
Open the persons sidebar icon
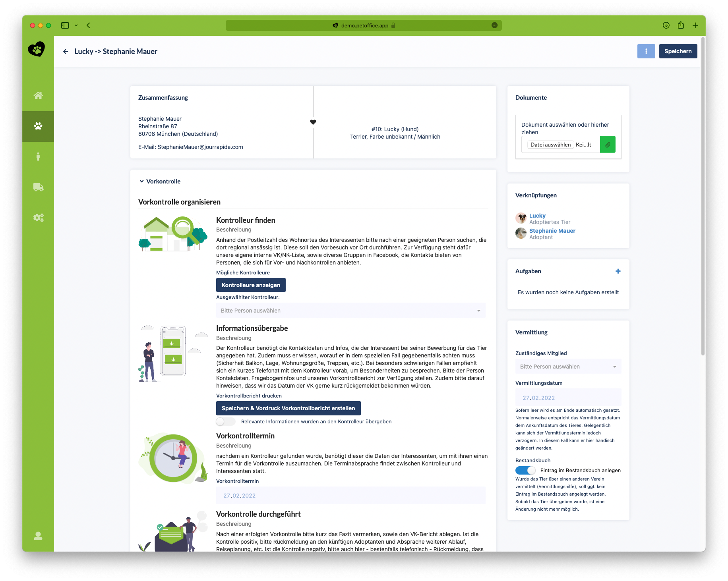(x=38, y=157)
